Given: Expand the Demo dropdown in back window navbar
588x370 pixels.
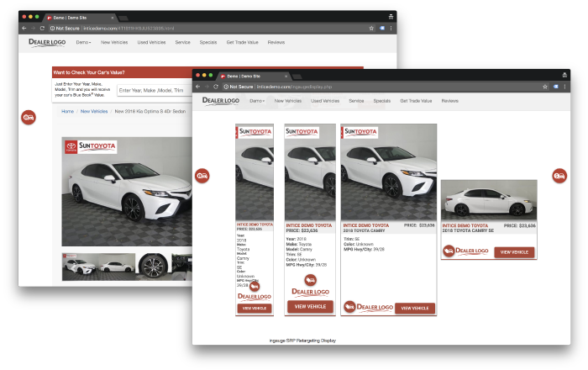Looking at the screenshot, I should [x=83, y=42].
